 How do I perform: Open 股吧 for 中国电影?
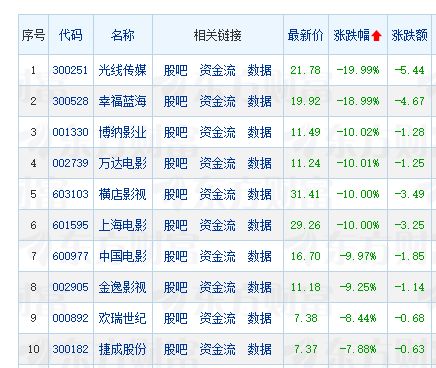(x=175, y=256)
